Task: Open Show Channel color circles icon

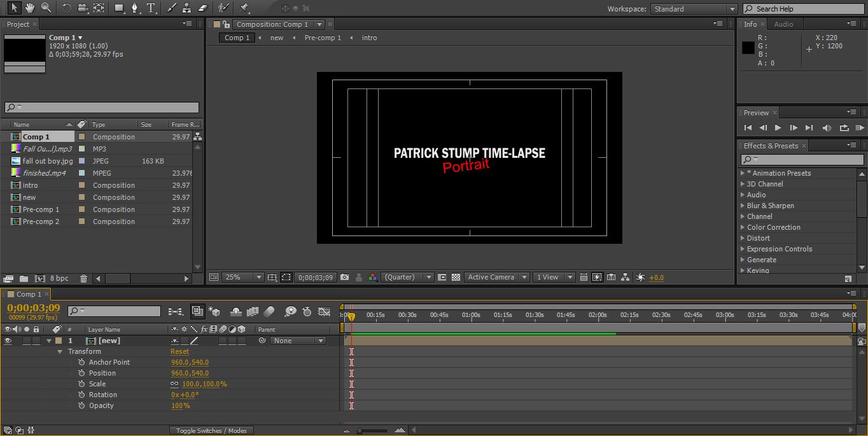Action: (373, 278)
